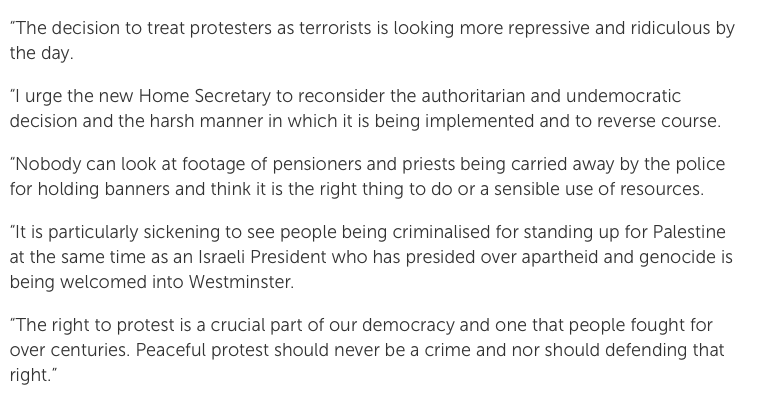762x398 pixels.
Task: Click the word "Westminster."
Action: pyautogui.click(x=242, y=282)
